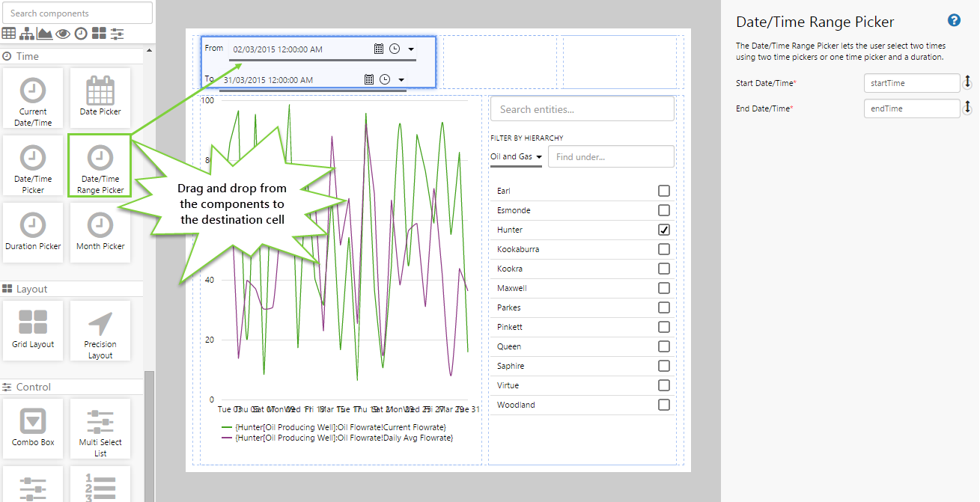
Task: Select the Month Picker component
Action: click(x=100, y=232)
